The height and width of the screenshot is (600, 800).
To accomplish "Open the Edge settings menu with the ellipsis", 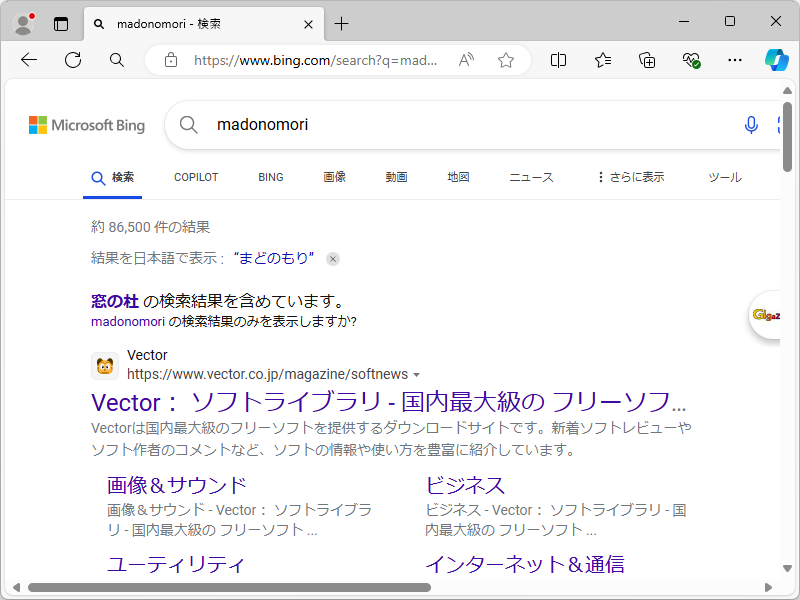I will point(735,60).
